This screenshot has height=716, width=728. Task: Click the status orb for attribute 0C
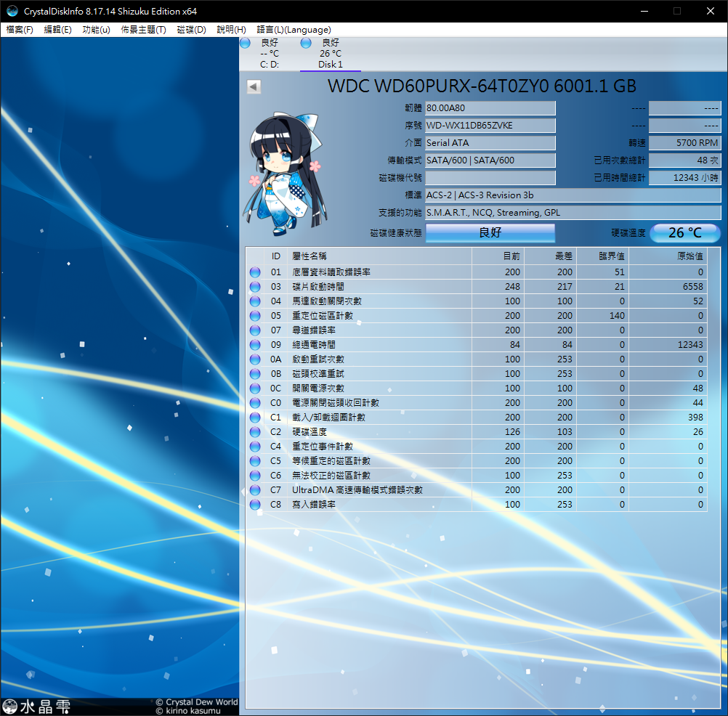click(x=255, y=388)
